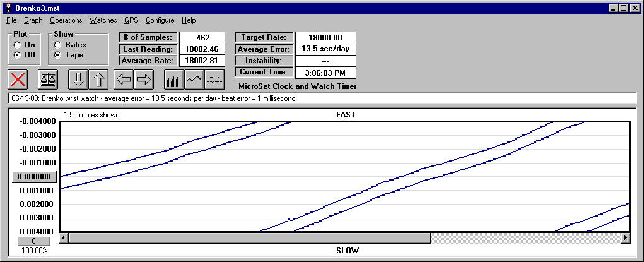The height and width of the screenshot is (262, 644).
Task: Click the 1.5 minutes shown text
Action: [x=91, y=115]
